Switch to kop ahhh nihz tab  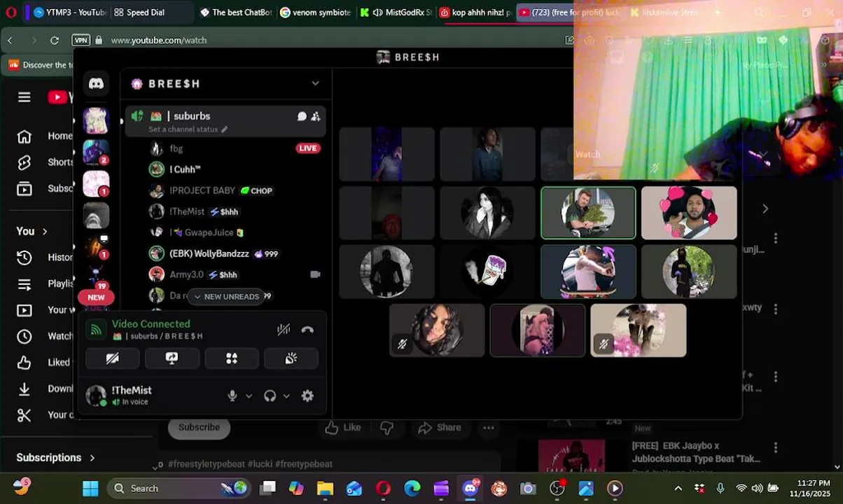pos(476,13)
